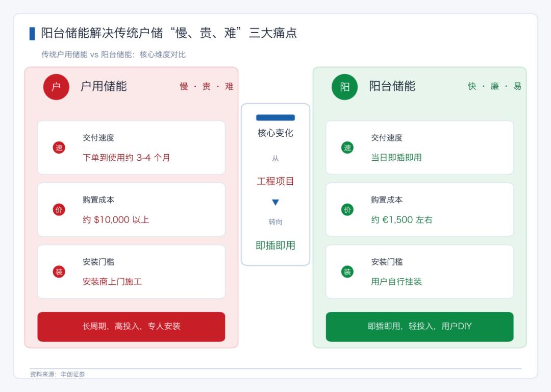Image resolution: width=551 pixels, height=392 pixels.
Task: Click the blue downward triangle arrow
Action: pos(275,202)
